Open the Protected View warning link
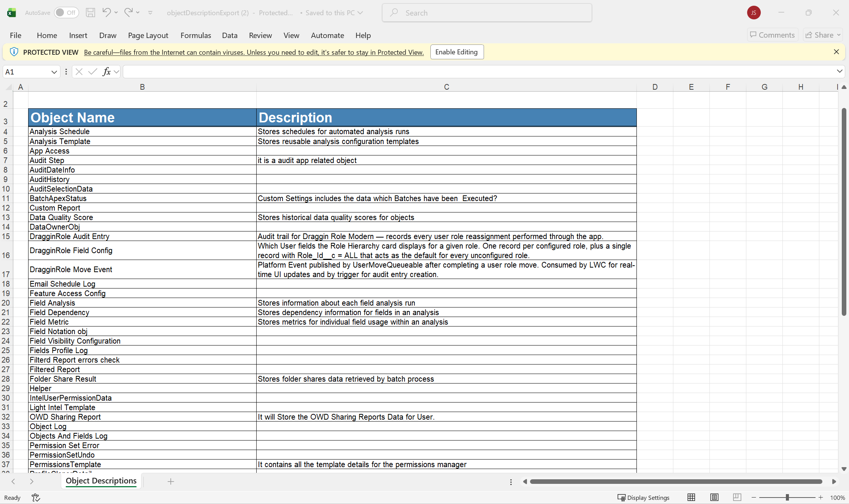The height and width of the screenshot is (504, 849). [x=254, y=52]
